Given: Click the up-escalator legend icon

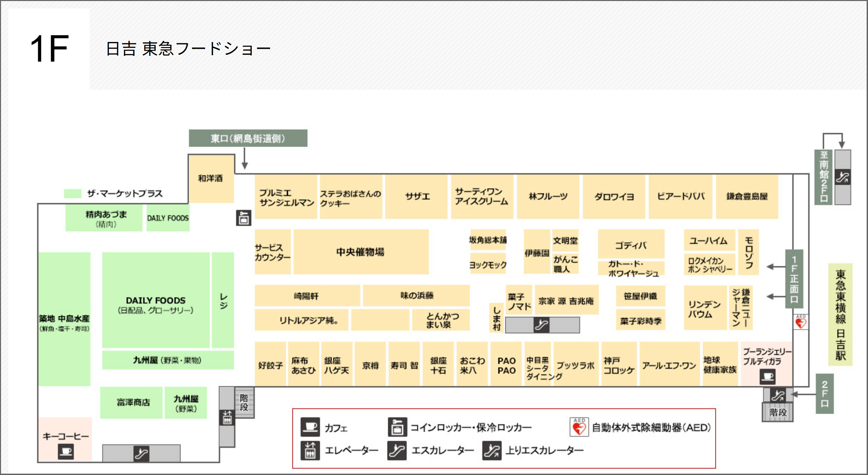Looking at the screenshot, I should click(x=492, y=450).
